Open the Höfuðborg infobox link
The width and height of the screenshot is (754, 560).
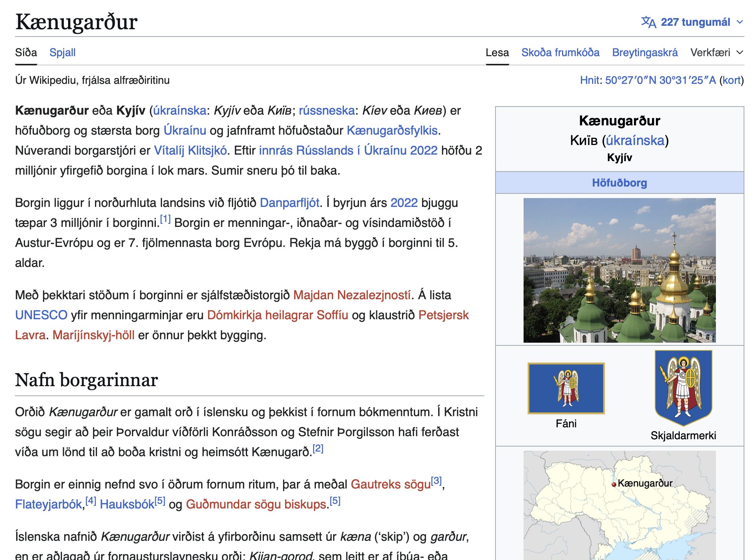[619, 183]
